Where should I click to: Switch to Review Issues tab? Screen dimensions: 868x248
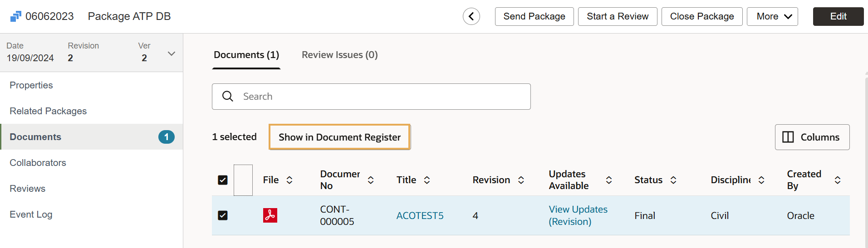[339, 55]
